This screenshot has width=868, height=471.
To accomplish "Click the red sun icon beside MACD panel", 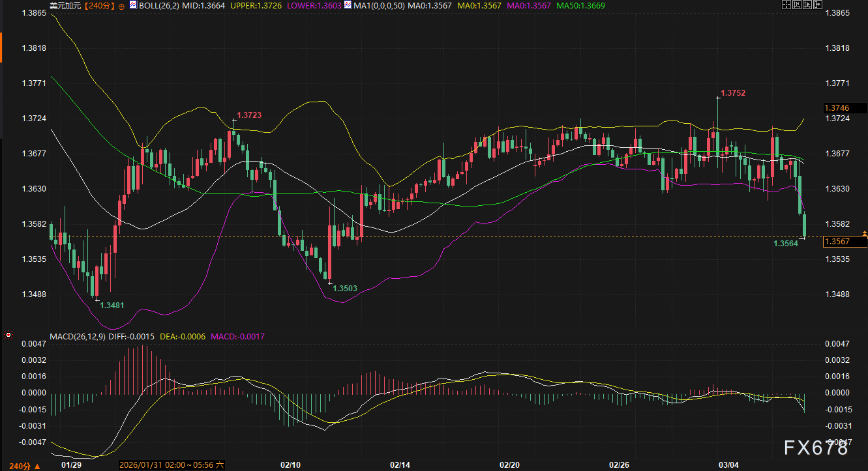I will (x=8, y=336).
